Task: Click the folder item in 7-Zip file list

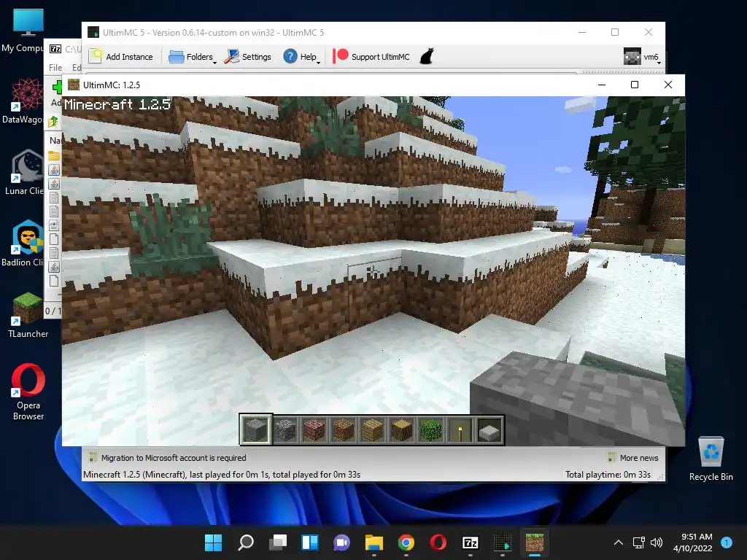Action: pos(54,156)
